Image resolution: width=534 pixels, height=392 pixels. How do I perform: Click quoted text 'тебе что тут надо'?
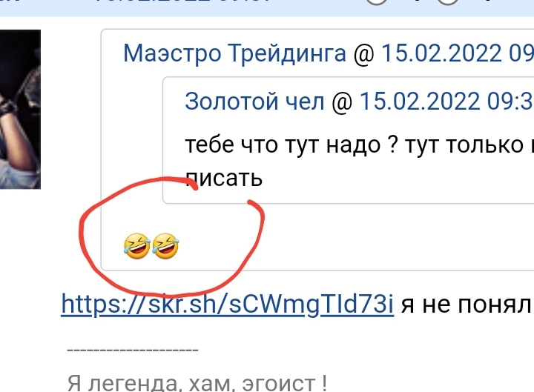(x=283, y=145)
